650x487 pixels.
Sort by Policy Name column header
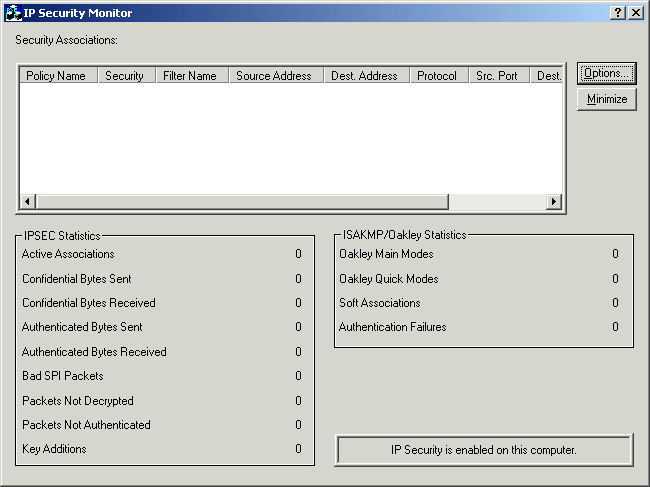click(x=56, y=76)
